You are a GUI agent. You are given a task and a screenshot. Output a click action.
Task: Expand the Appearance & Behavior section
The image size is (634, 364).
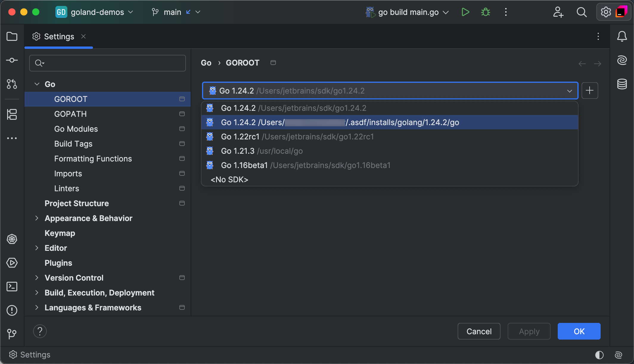[37, 218]
